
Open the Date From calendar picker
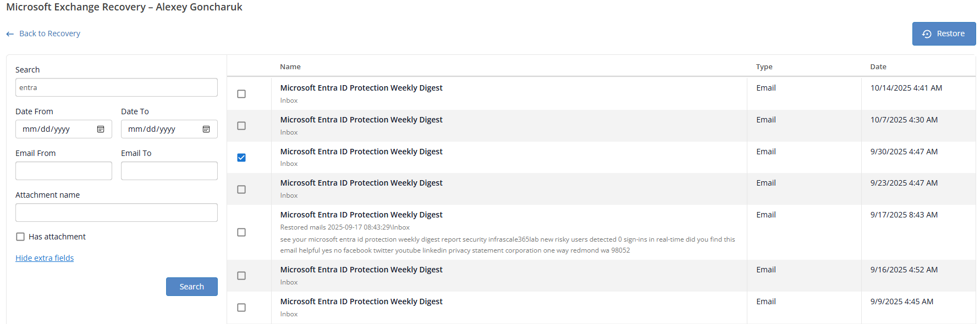tap(101, 129)
